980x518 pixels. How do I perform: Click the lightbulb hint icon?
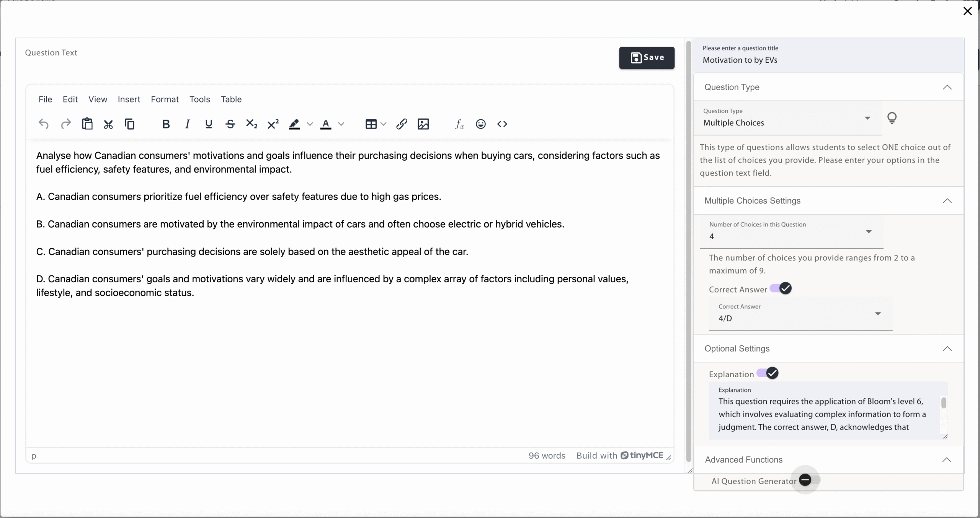[892, 118]
